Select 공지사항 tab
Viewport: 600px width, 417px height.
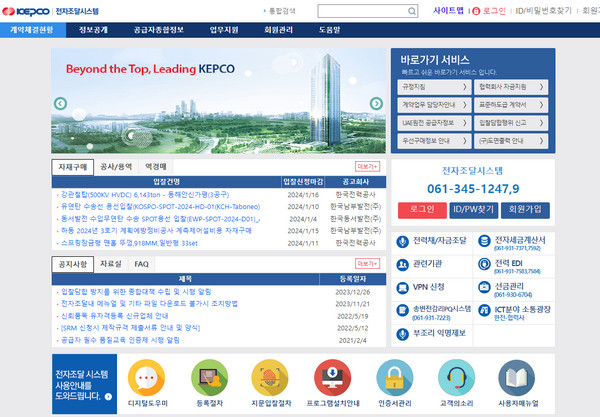click(73, 264)
